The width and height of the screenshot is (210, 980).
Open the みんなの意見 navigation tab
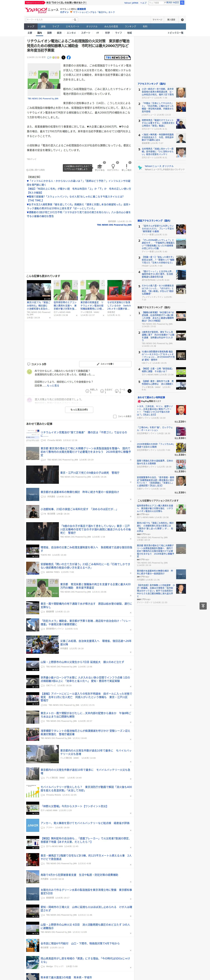tap(111, 27)
